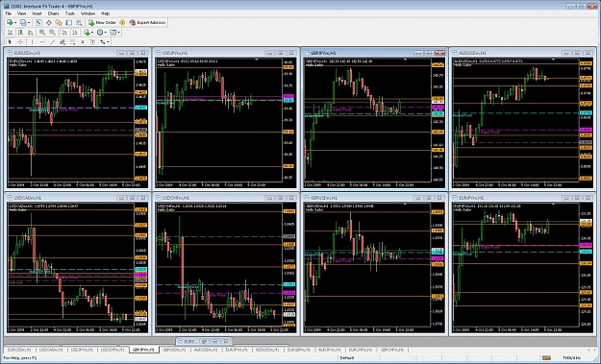The width and height of the screenshot is (601, 364).
Task: Click the New Chart toolbar icon
Action: [10, 23]
